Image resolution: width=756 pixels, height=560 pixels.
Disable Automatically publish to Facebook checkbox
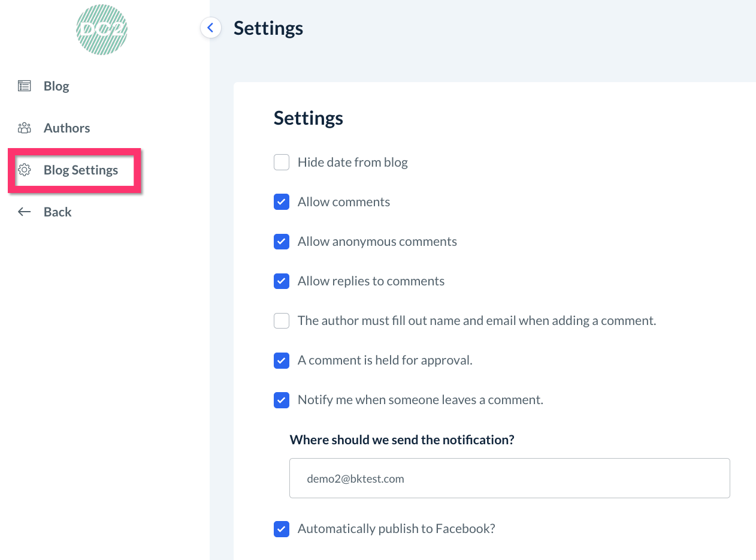click(x=282, y=529)
